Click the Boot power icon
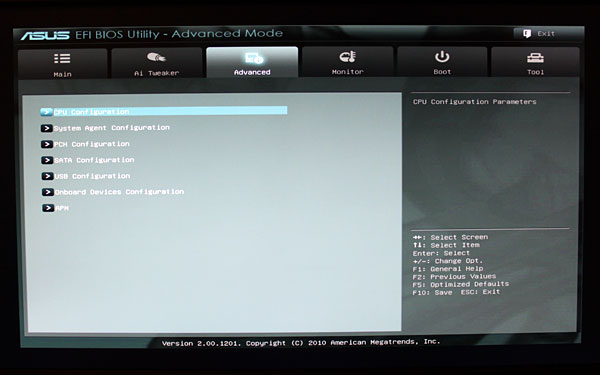The width and height of the screenshot is (600, 375). (x=442, y=57)
